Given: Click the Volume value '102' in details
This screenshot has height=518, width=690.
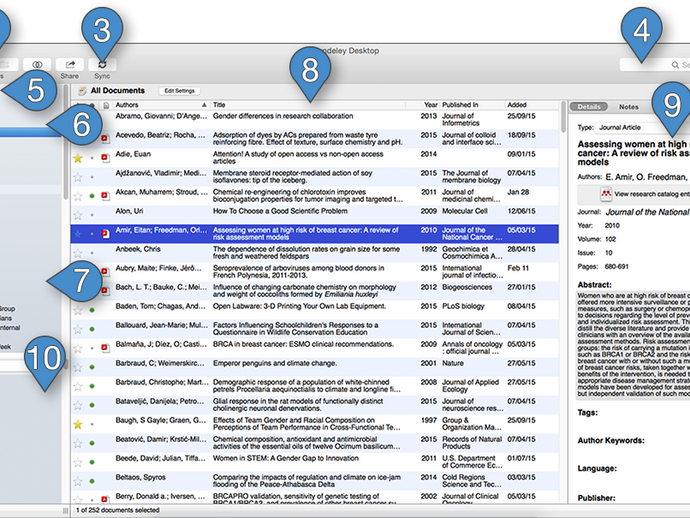Looking at the screenshot, I should coord(610,239).
